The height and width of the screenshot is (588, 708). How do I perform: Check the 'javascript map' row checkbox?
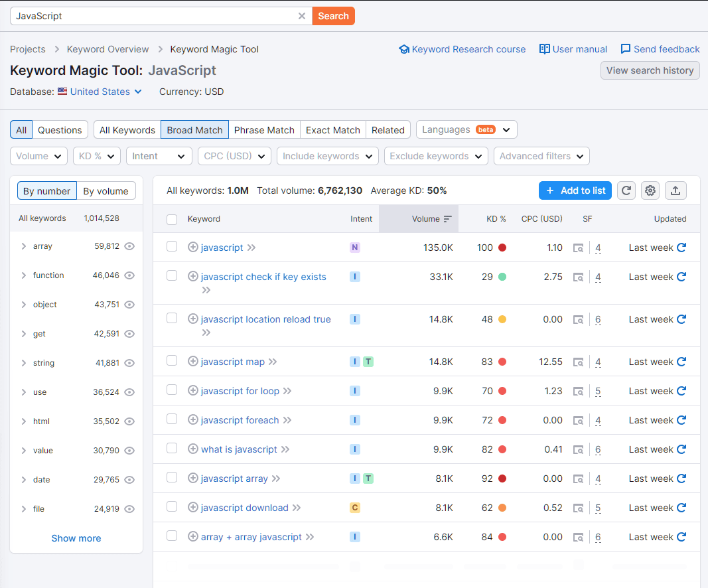(x=172, y=360)
